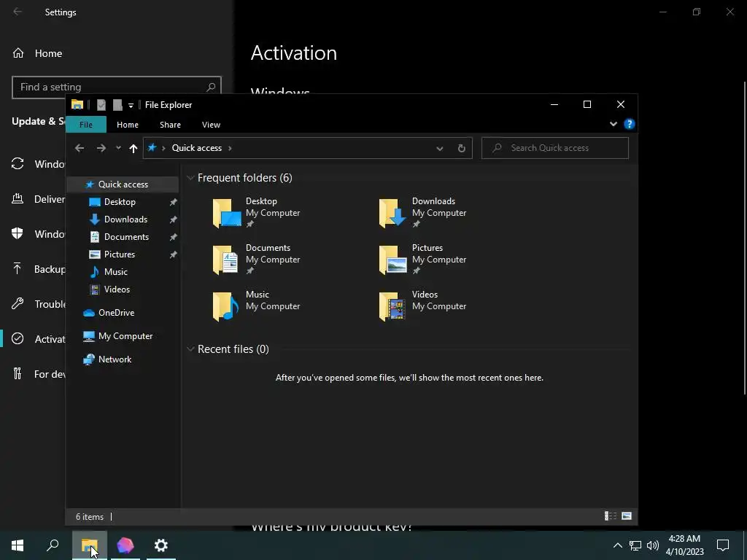Go back in the Settings window

click(x=18, y=12)
